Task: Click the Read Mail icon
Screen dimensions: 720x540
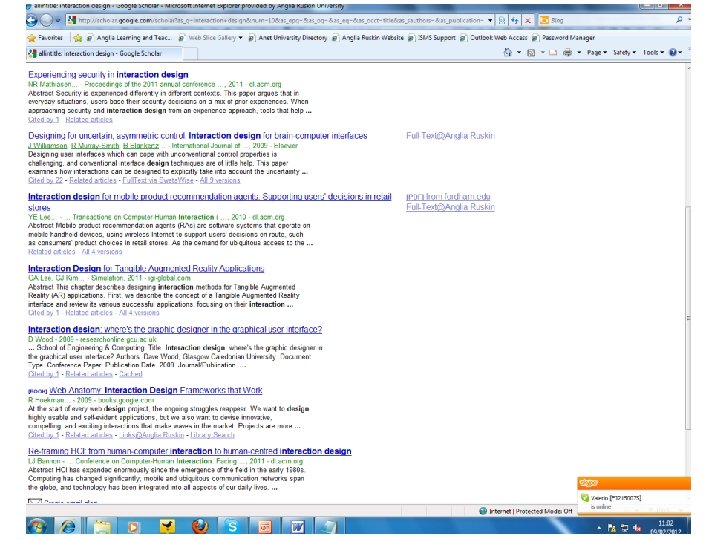Action: pos(553,52)
